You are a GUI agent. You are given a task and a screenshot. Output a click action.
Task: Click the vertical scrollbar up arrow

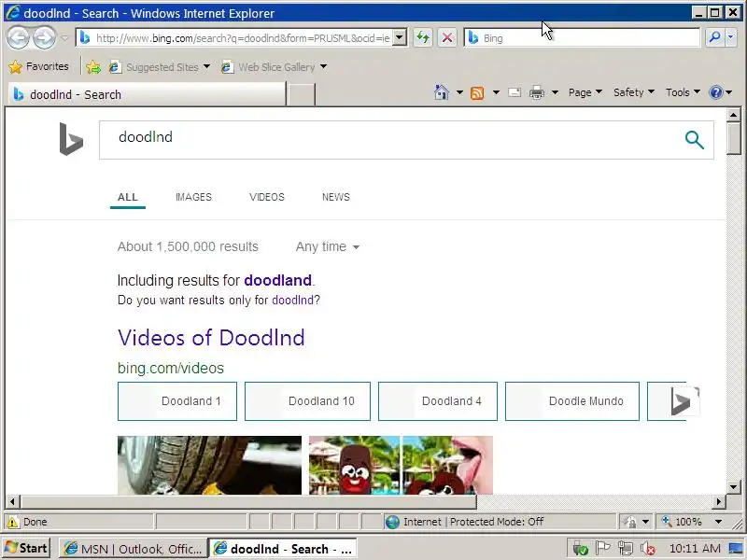pyautogui.click(x=734, y=115)
